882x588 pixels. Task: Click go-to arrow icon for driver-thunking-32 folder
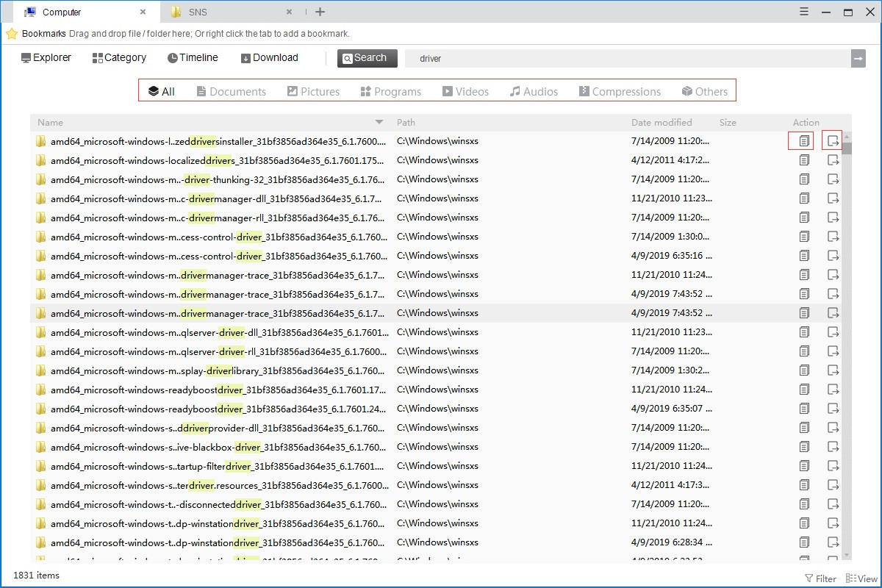(x=833, y=179)
